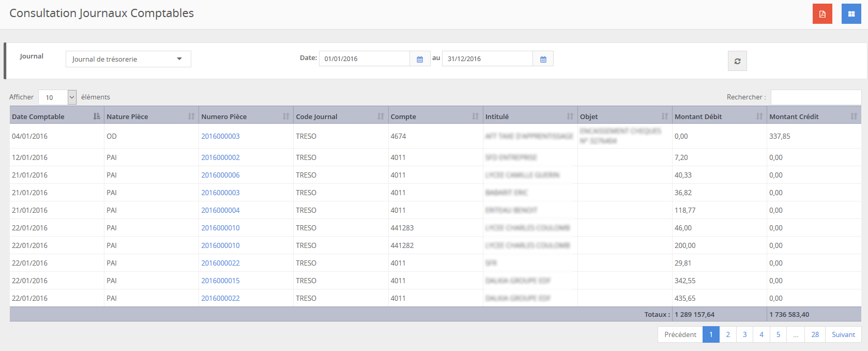Click the Rechercher search field
The width and height of the screenshot is (868, 351).
tap(816, 97)
